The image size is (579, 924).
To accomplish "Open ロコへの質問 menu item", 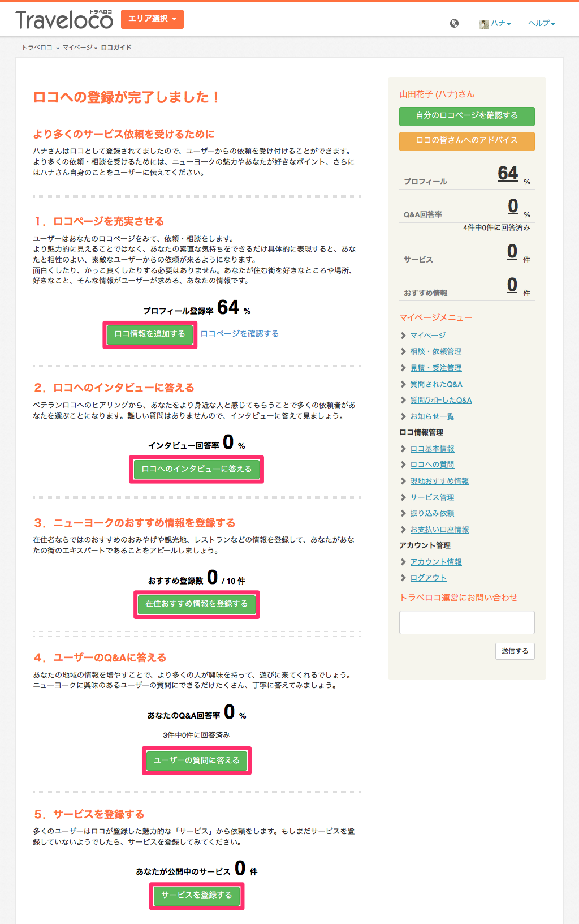I will pyautogui.click(x=433, y=465).
